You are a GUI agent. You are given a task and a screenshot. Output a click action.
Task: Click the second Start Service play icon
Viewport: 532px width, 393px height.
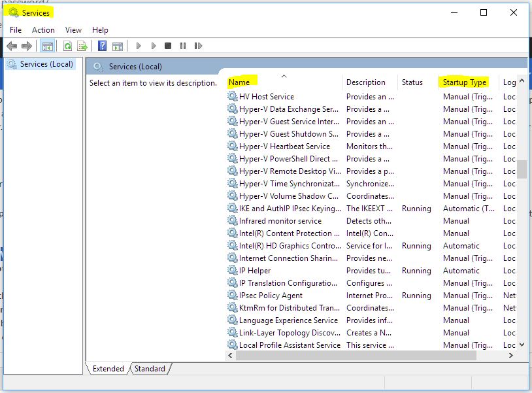[154, 46]
